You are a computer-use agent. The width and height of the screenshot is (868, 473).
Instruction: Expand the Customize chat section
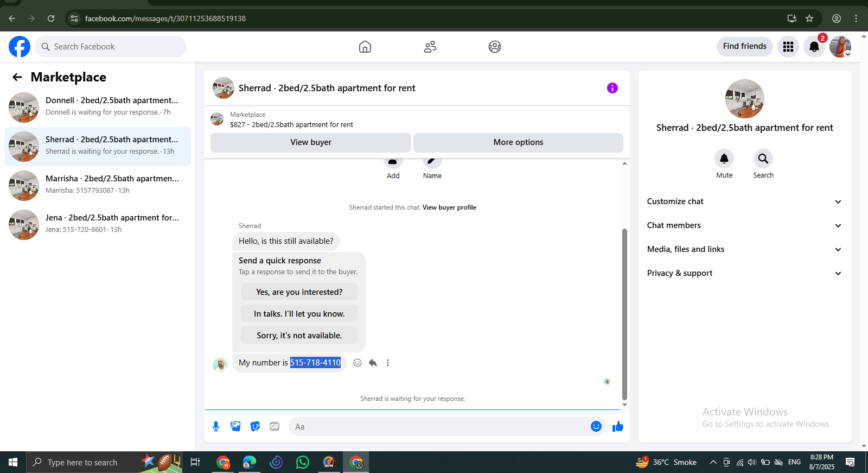[744, 201]
